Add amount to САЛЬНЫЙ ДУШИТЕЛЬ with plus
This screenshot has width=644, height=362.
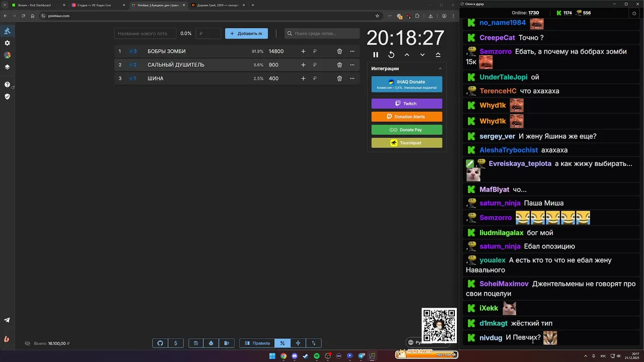[303, 65]
